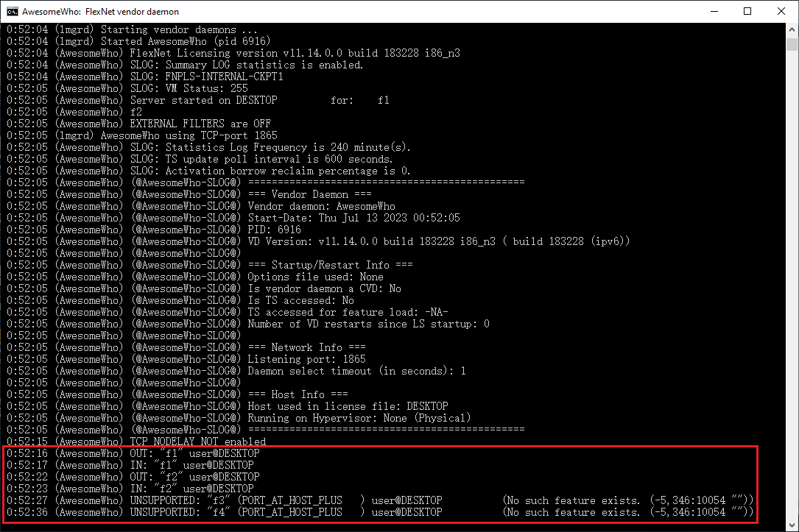The width and height of the screenshot is (799, 532).
Task: Click 'TS update poll interval is 600 seconds.'
Action: coord(279,159)
